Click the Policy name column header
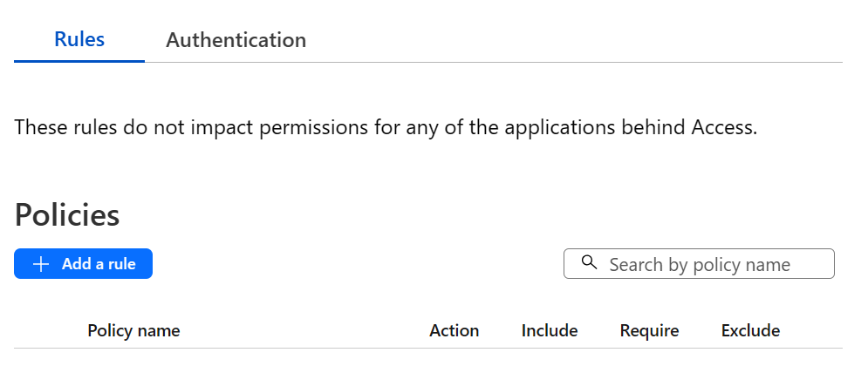Screen dimensions: 868x366 point(133,331)
